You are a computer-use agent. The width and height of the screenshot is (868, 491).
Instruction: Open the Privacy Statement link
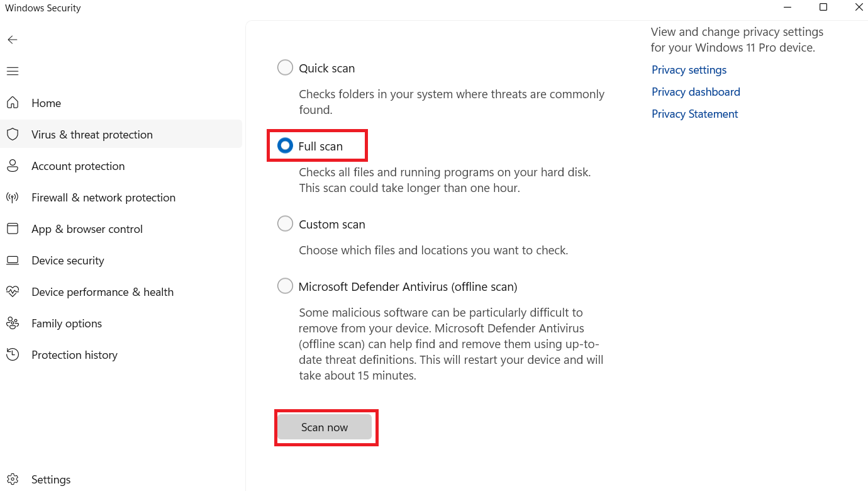click(694, 114)
